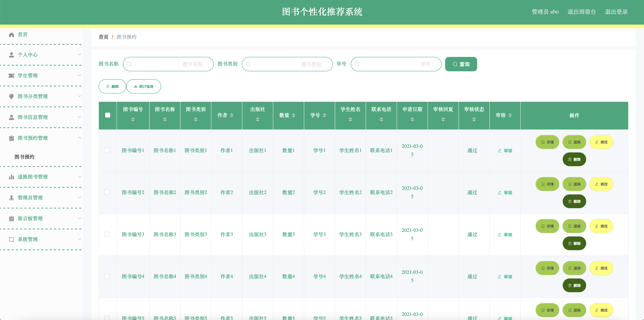Expand the 留言板管理 chevron
Viewport: 644px width, 320px height.
(x=79, y=218)
